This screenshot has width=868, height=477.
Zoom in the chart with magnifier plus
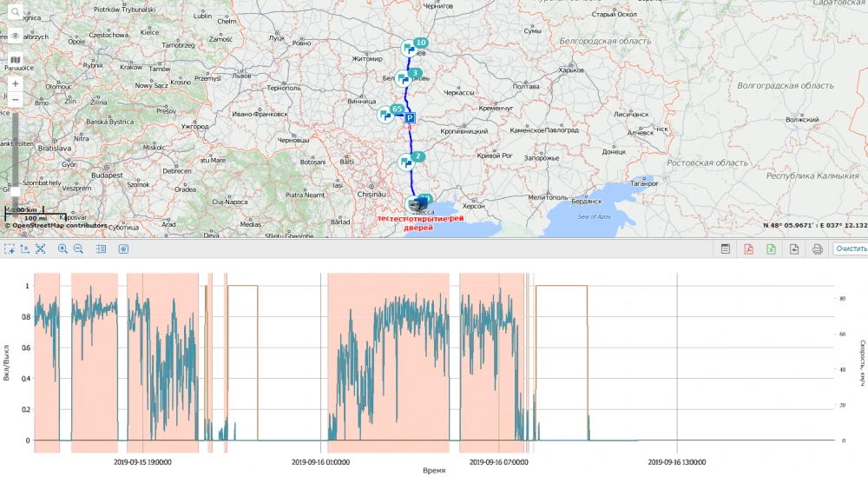pyautogui.click(x=62, y=249)
